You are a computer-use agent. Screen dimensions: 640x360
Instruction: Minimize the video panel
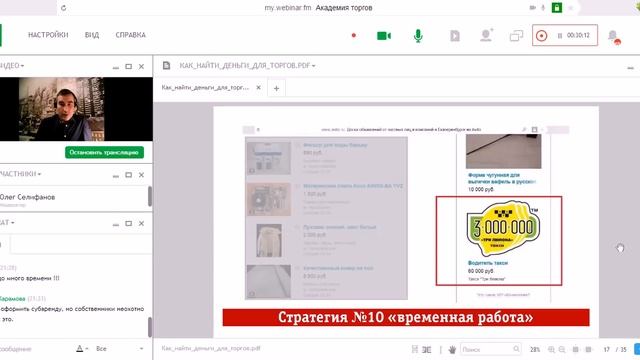tap(116, 67)
